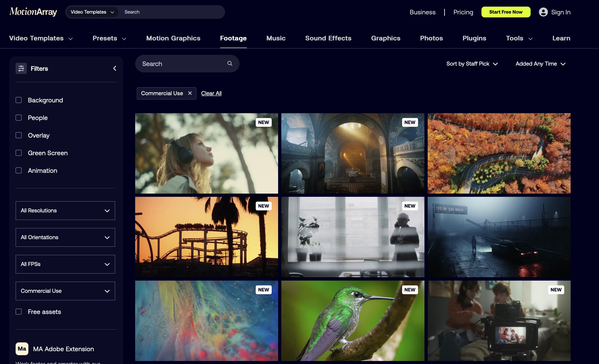Enable the Background checkbox

19,100
